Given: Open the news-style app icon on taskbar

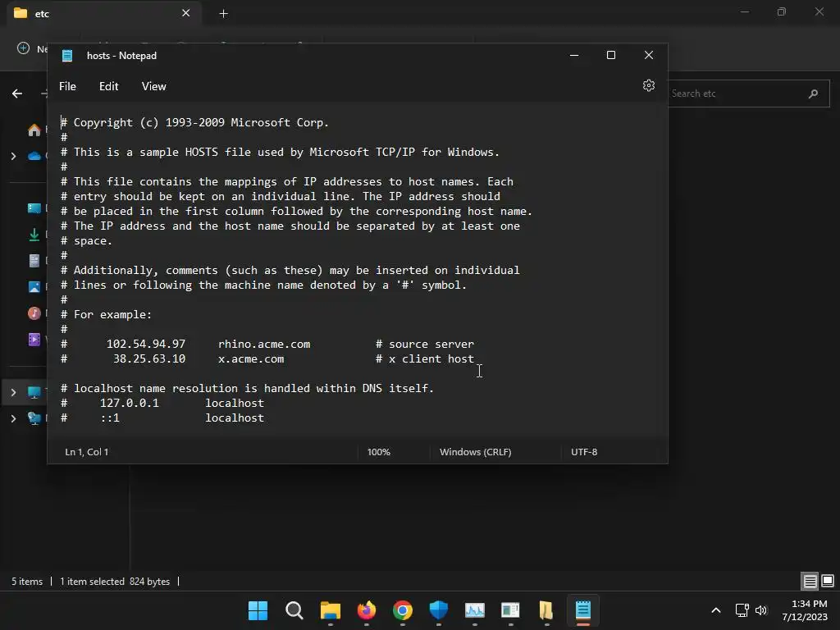Looking at the screenshot, I should pos(510,610).
